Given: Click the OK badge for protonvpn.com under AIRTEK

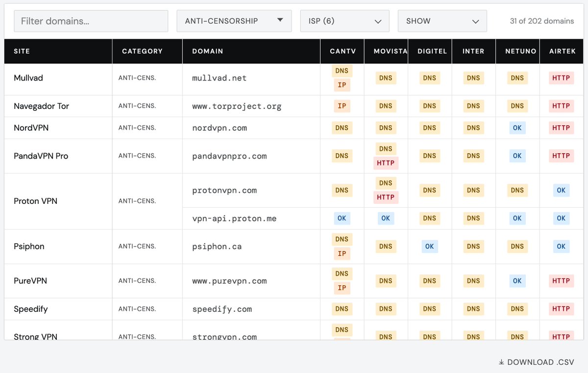Looking at the screenshot, I should [x=561, y=191].
